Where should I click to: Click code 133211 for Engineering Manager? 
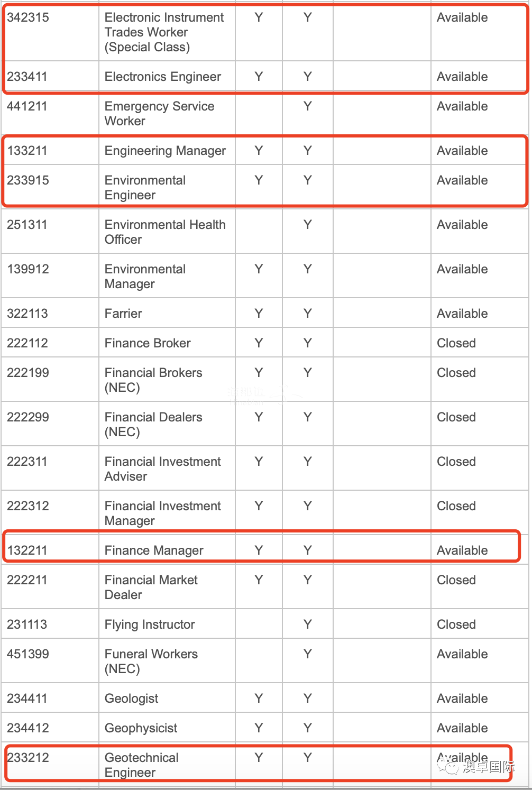[27, 151]
